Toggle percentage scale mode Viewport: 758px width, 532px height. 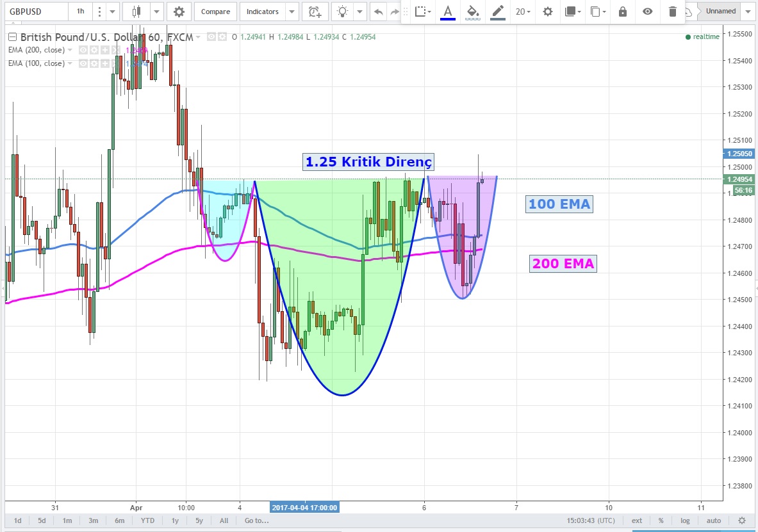(x=661, y=520)
